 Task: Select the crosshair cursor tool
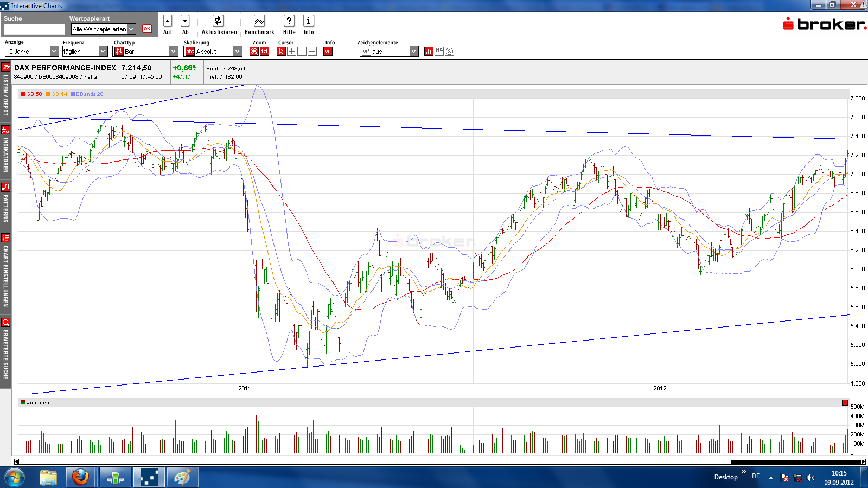[291, 51]
